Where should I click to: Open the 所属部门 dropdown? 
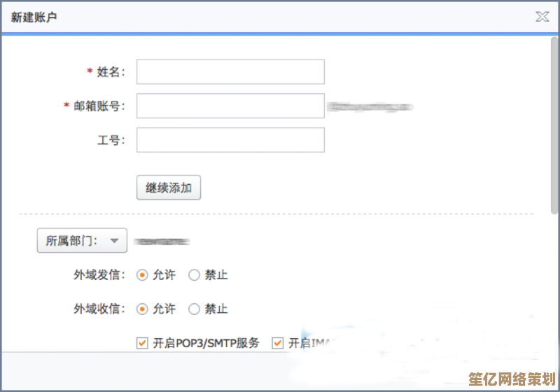point(82,241)
